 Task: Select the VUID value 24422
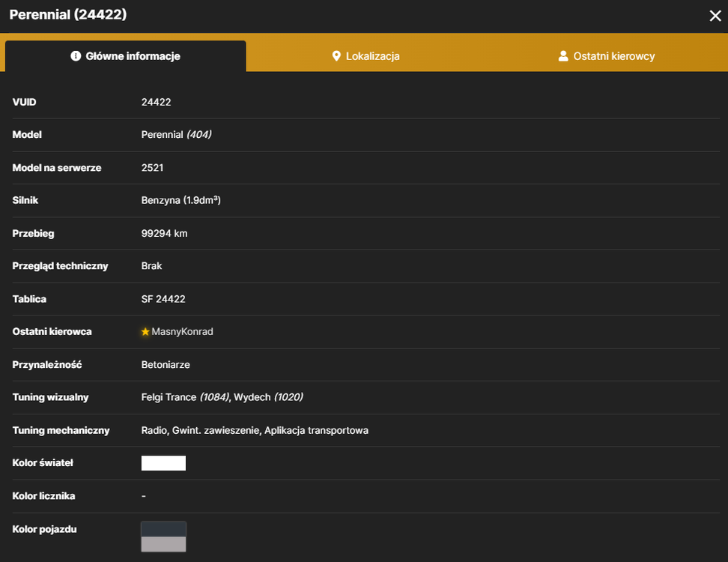[x=156, y=102]
